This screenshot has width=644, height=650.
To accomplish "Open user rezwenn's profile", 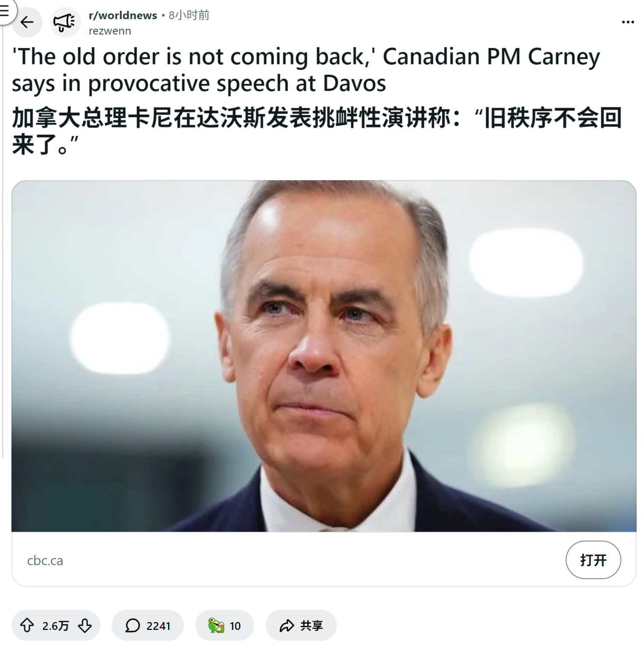I will (110, 31).
